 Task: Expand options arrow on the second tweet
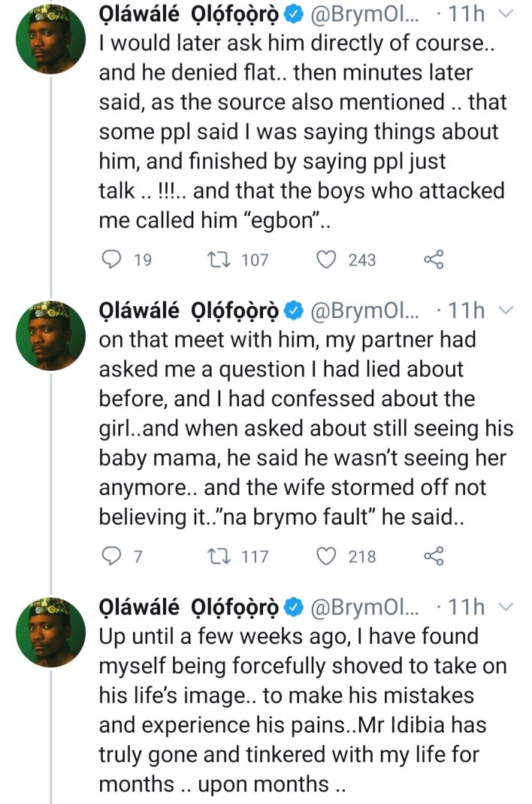(x=506, y=310)
